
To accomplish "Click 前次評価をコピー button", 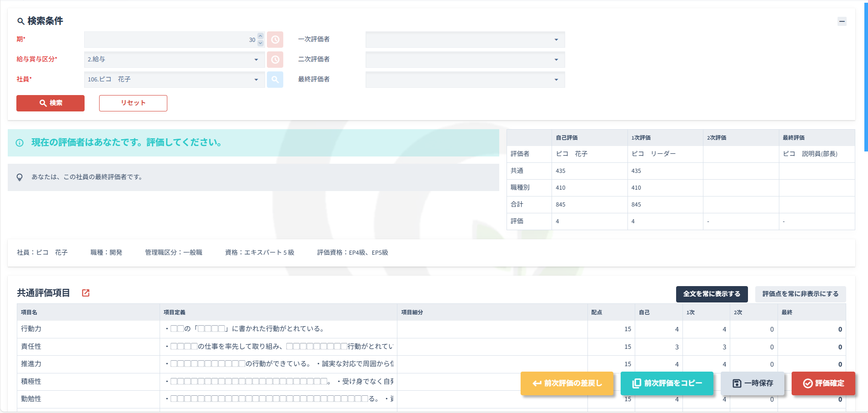I will [x=667, y=383].
